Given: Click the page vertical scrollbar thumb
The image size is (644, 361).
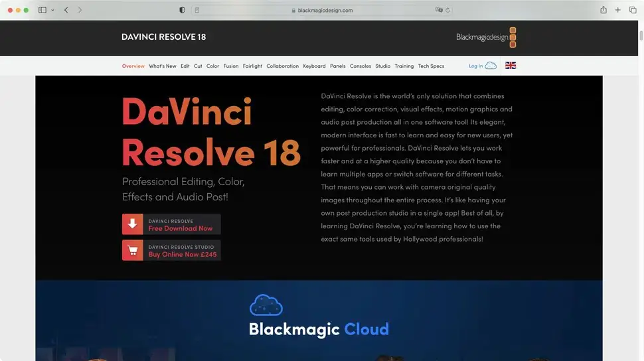Looking at the screenshot, I should (x=641, y=36).
